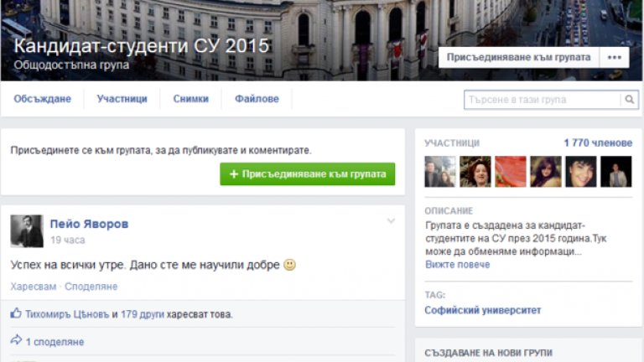
Task: Click the share arrow icon
Action: (x=16, y=341)
